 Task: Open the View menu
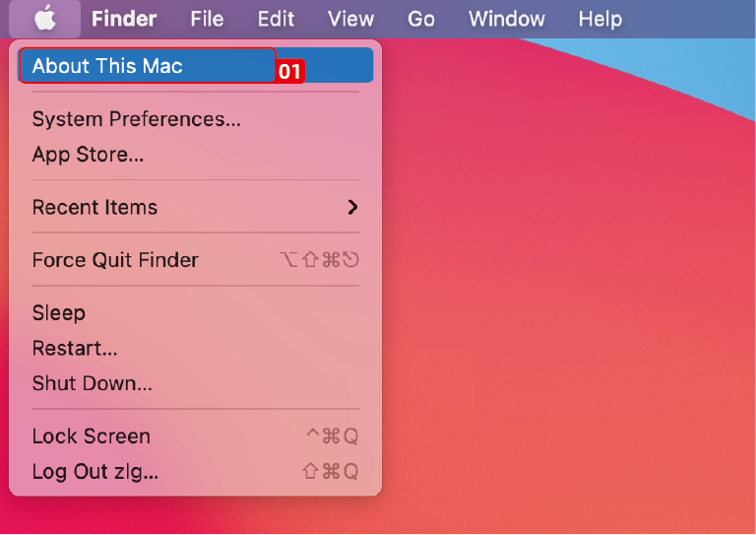point(350,19)
